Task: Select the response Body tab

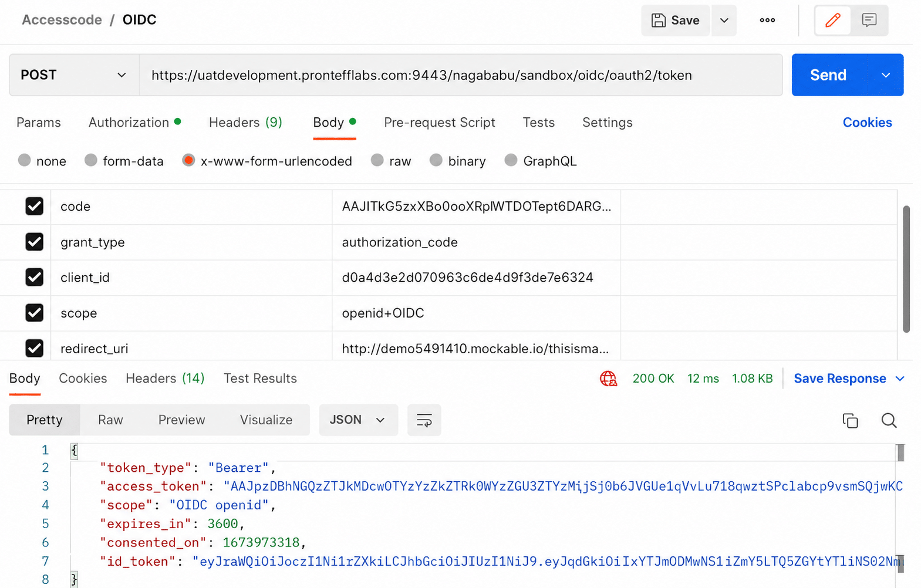Action: click(x=25, y=379)
